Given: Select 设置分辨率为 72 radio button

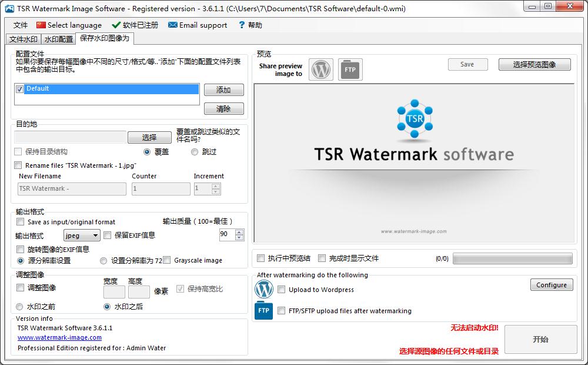Looking at the screenshot, I should (x=103, y=261).
